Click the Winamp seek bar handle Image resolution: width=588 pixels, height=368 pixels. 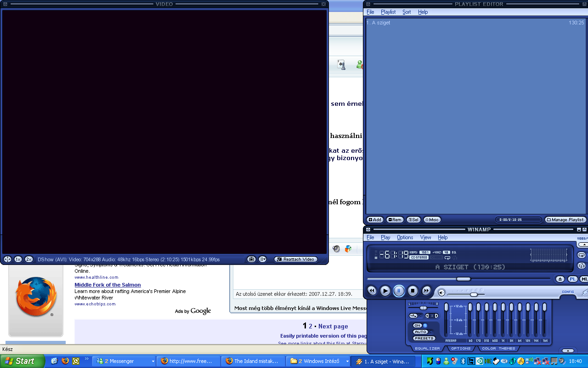(464, 279)
